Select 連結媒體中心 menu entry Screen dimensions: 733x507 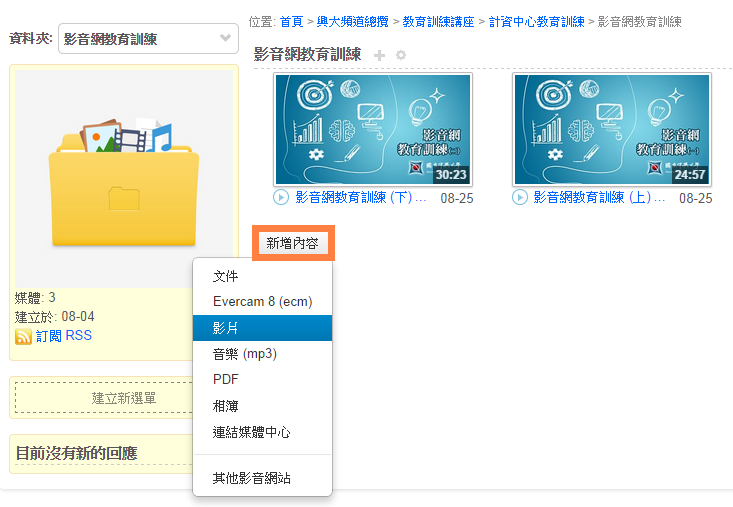[x=251, y=432]
